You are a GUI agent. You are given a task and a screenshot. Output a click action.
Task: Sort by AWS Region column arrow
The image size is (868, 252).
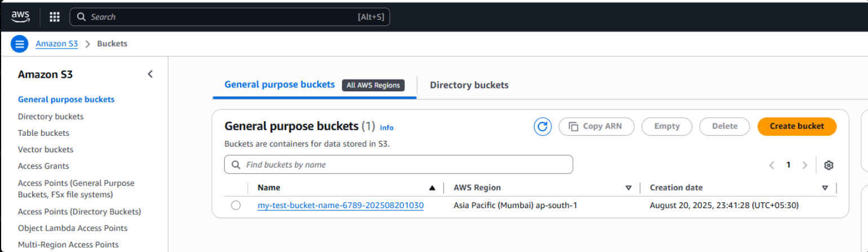(x=629, y=188)
